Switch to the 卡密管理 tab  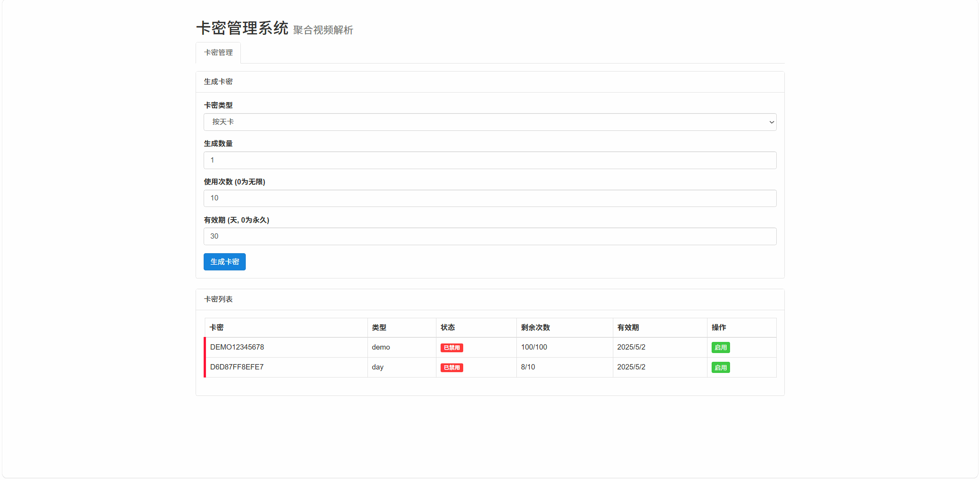[218, 52]
